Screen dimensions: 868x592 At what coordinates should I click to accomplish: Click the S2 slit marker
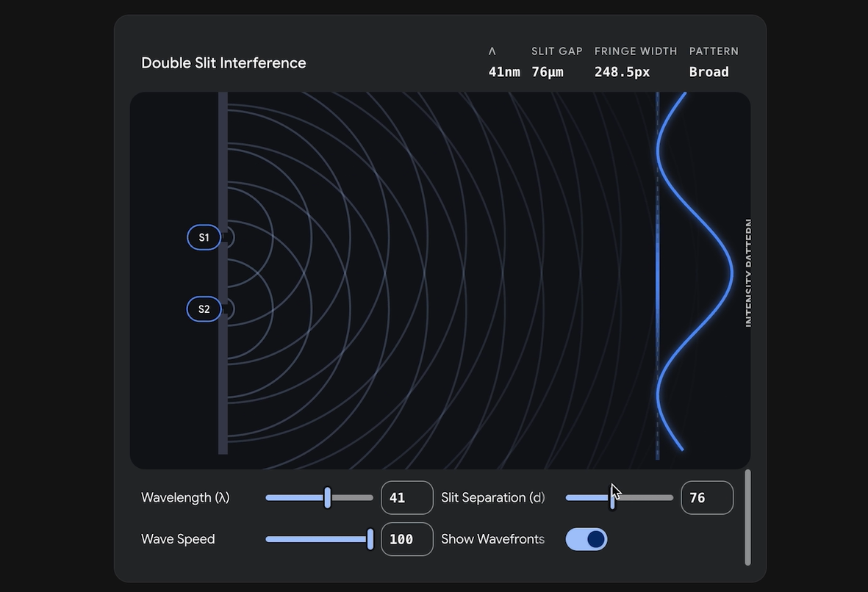(204, 309)
